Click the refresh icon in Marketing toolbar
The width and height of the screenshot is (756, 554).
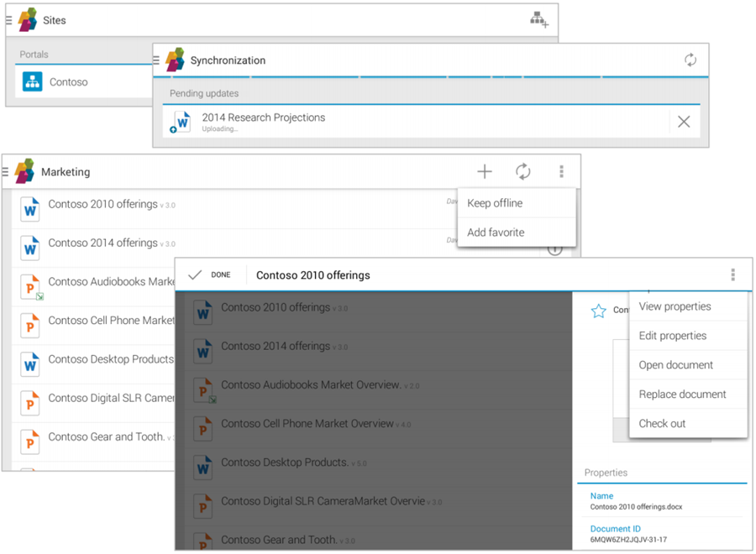coord(522,172)
